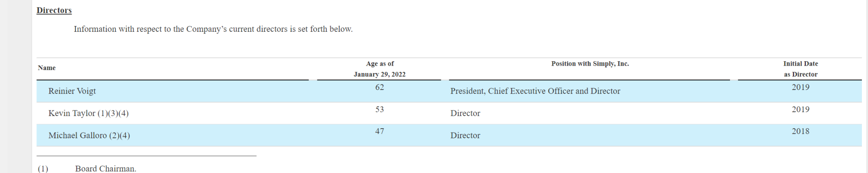Click age value 62
Screen dimensions: 868x173
[379, 87]
